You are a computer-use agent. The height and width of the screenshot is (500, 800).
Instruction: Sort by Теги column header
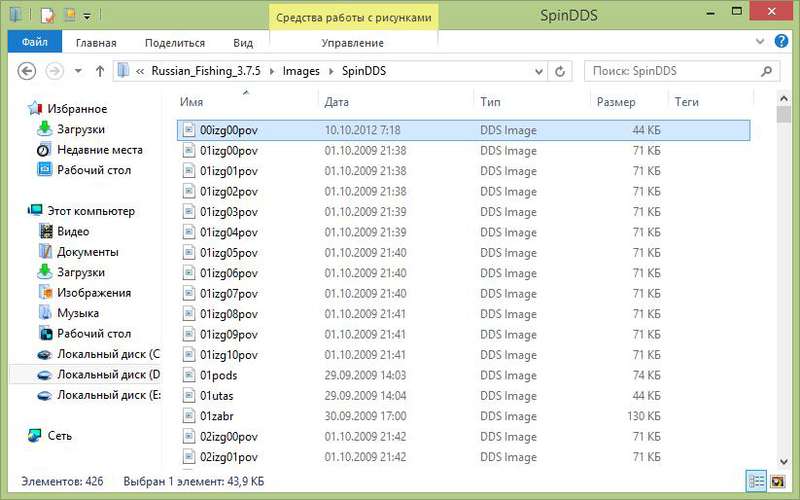(686, 102)
